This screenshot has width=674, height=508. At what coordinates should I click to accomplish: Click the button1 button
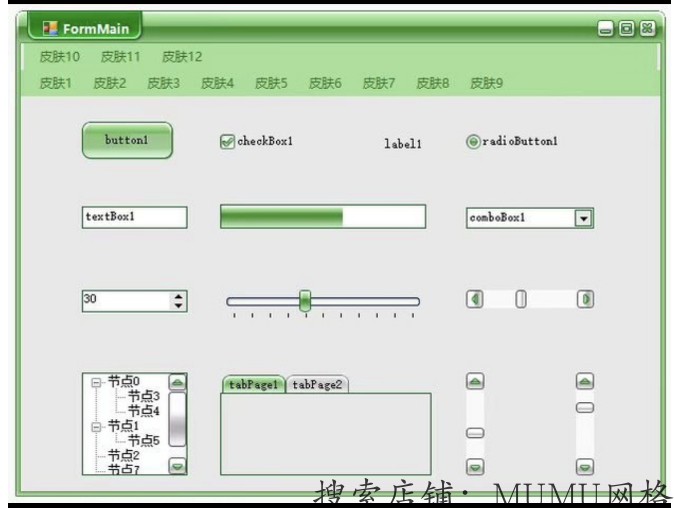127,140
